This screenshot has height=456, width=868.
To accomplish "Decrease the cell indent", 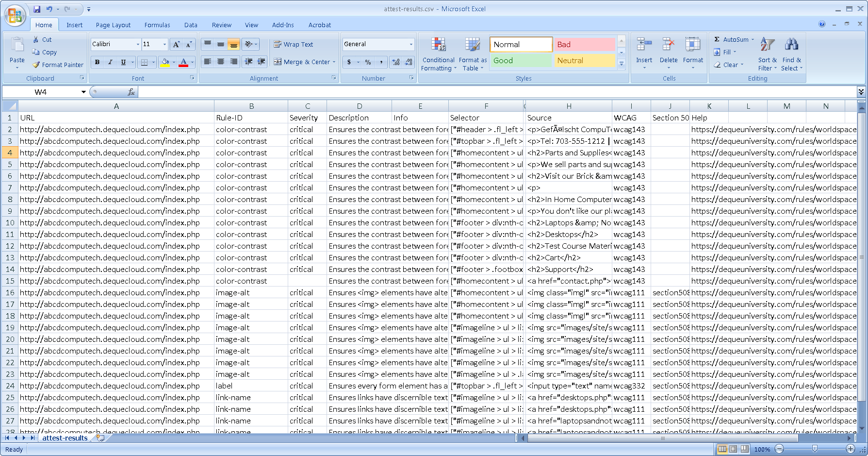I will click(x=249, y=62).
